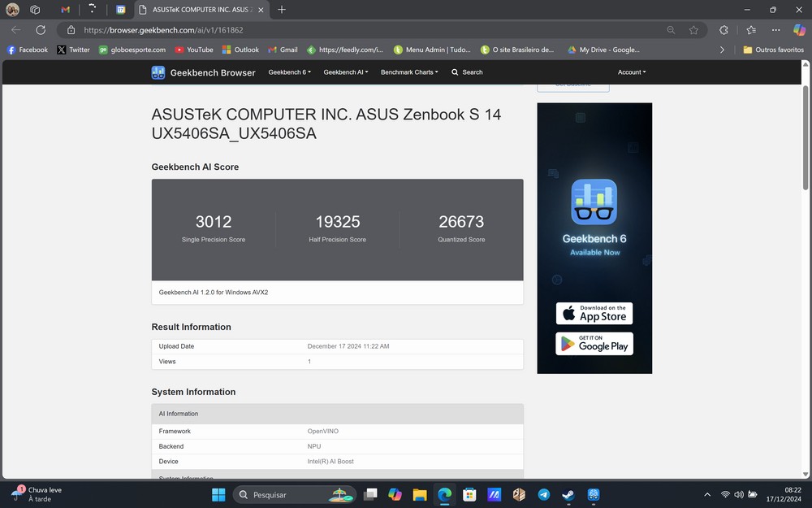Open the Outros favoritos folder
The width and height of the screenshot is (812, 508).
(774, 50)
